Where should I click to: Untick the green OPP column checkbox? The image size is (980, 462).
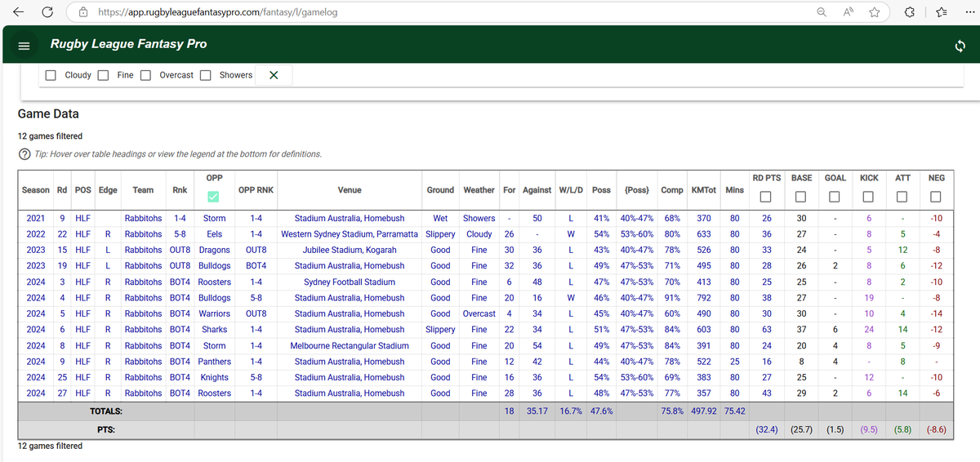coord(214,197)
